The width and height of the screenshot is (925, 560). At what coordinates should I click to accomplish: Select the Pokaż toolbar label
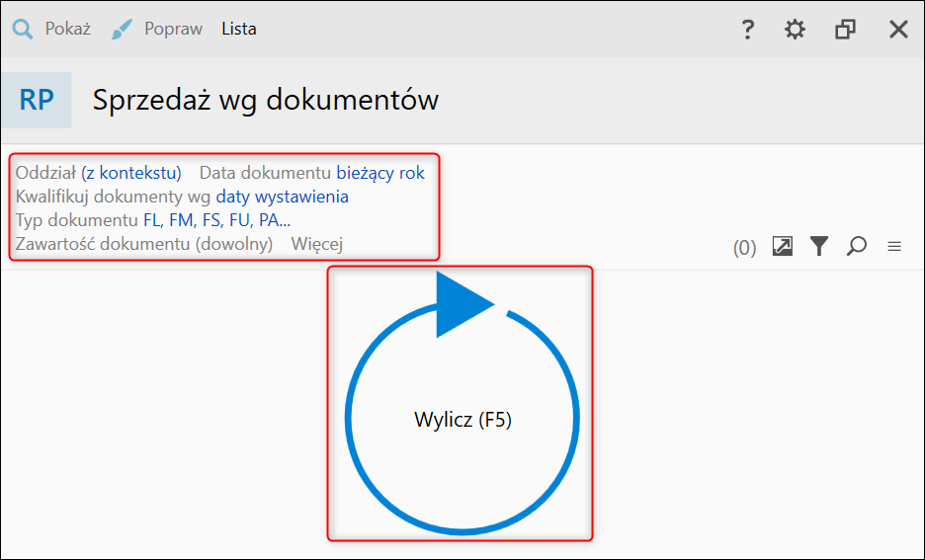point(68,29)
